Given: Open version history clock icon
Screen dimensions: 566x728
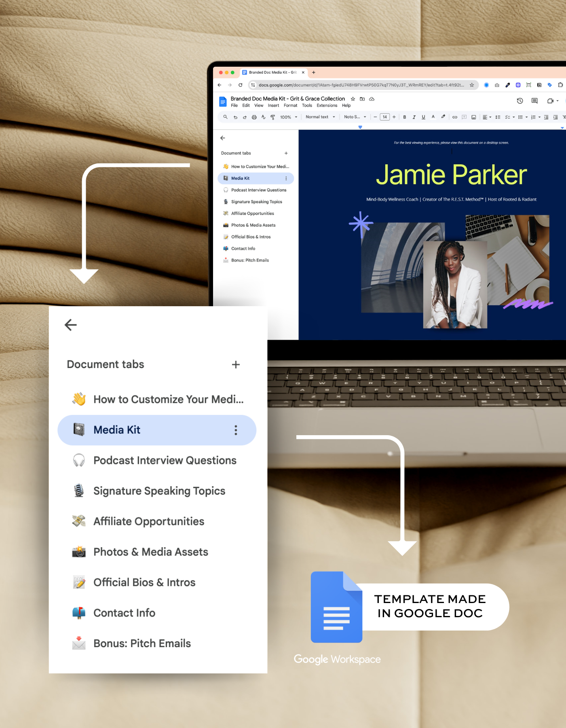Looking at the screenshot, I should click(520, 101).
